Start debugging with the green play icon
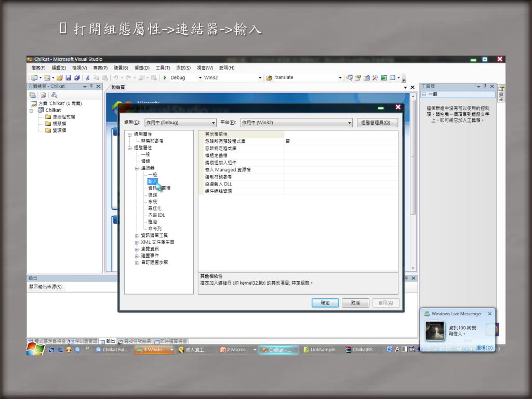This screenshot has height=399, width=532. [165, 78]
